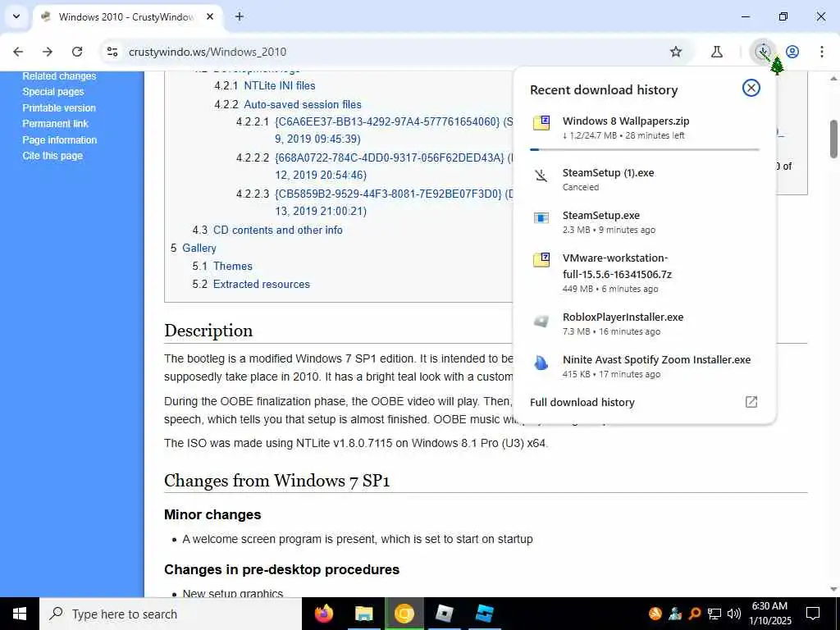Click Ninite Avast Spotify Zoom Installer.exe name
840x630 pixels.
click(x=656, y=359)
